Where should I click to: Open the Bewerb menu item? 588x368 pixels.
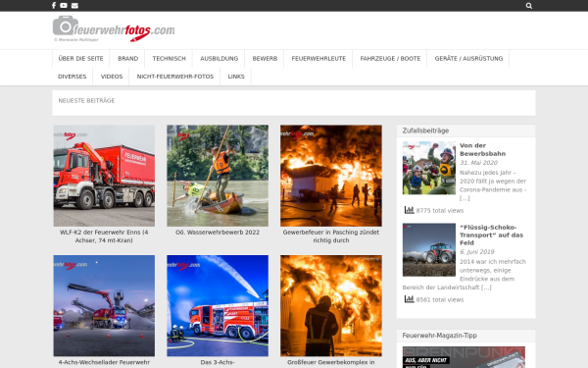265,59
